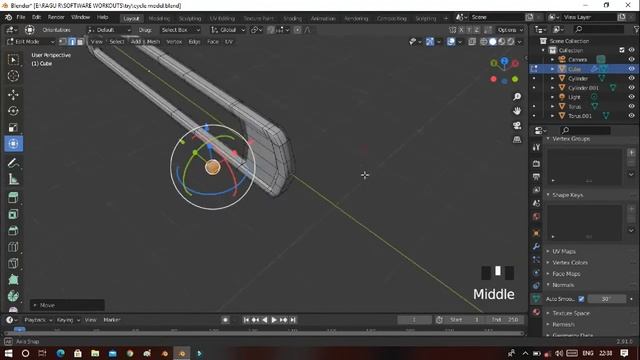Select the Spin tool
The height and width of the screenshot is (360, 640).
pyautogui.click(x=13, y=296)
